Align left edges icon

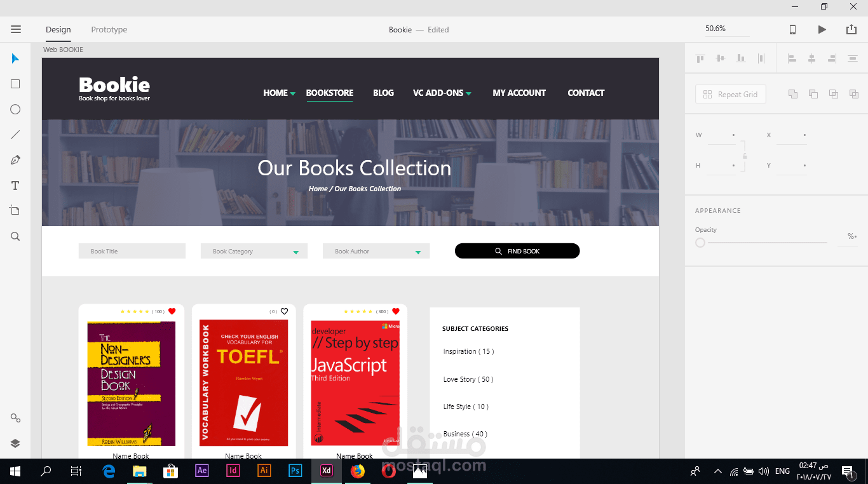(x=792, y=58)
